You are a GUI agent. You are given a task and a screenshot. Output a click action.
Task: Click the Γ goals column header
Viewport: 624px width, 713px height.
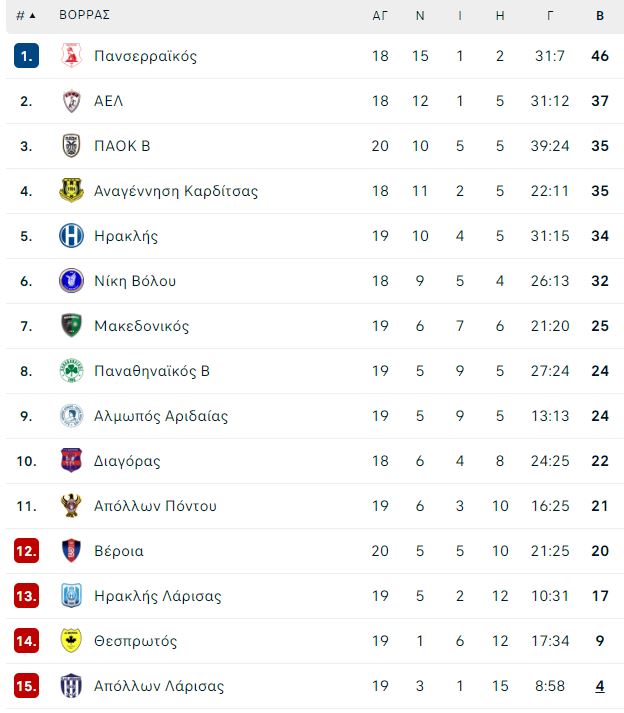coord(550,15)
